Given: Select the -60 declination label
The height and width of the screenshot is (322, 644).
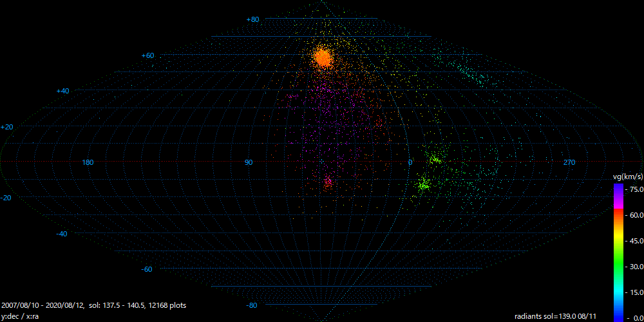Looking at the screenshot, I should pos(147,269).
